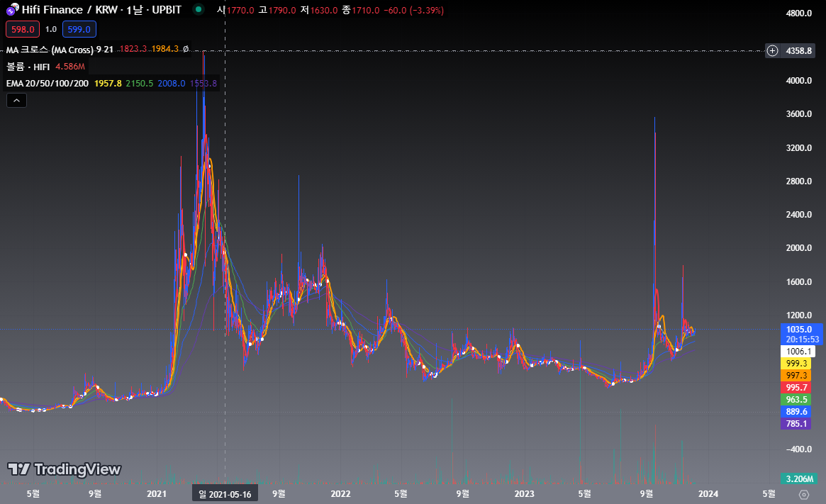
Task: Click the 고 1790.0 high price value
Action: 278,10
